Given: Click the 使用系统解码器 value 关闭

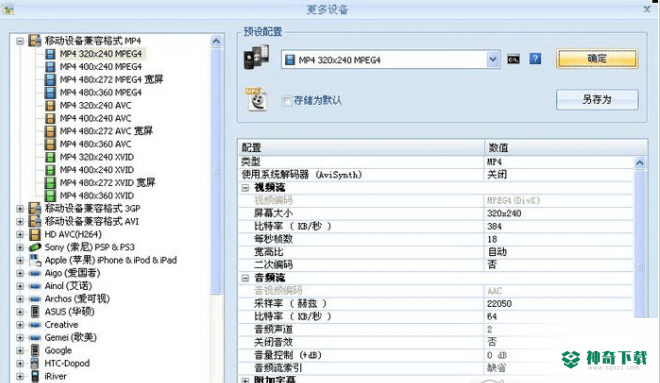Looking at the screenshot, I should click(497, 175).
